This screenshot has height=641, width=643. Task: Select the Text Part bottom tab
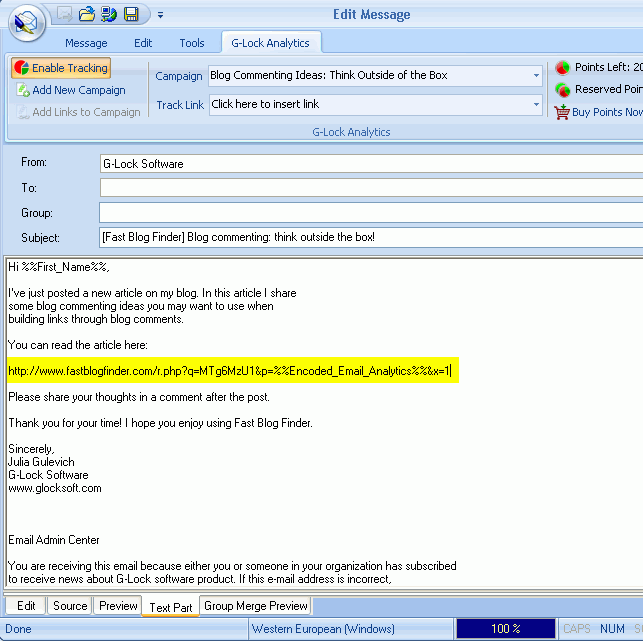coord(171,607)
